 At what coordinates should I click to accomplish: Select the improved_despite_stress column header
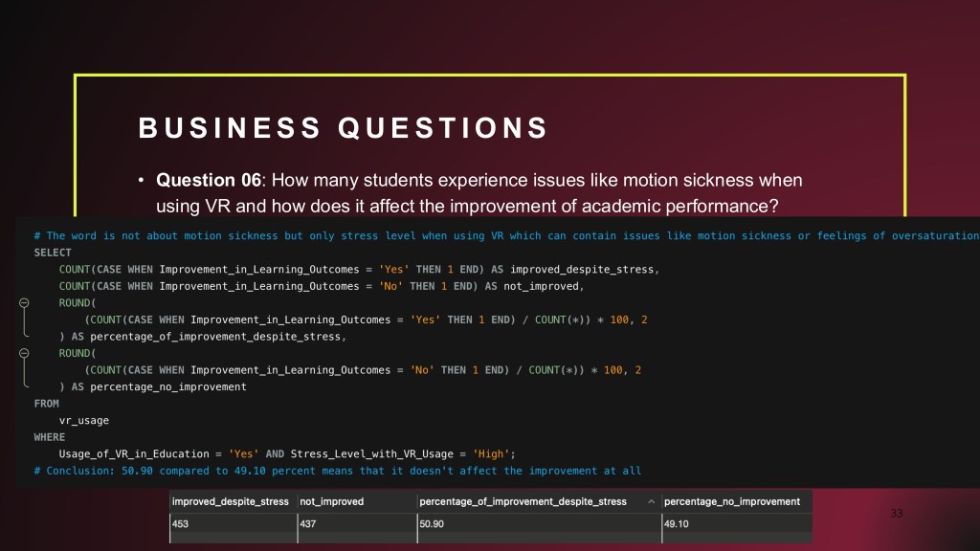(x=230, y=501)
